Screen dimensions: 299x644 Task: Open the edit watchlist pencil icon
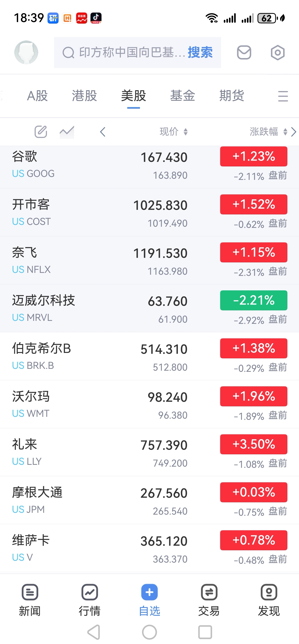pyautogui.click(x=41, y=131)
